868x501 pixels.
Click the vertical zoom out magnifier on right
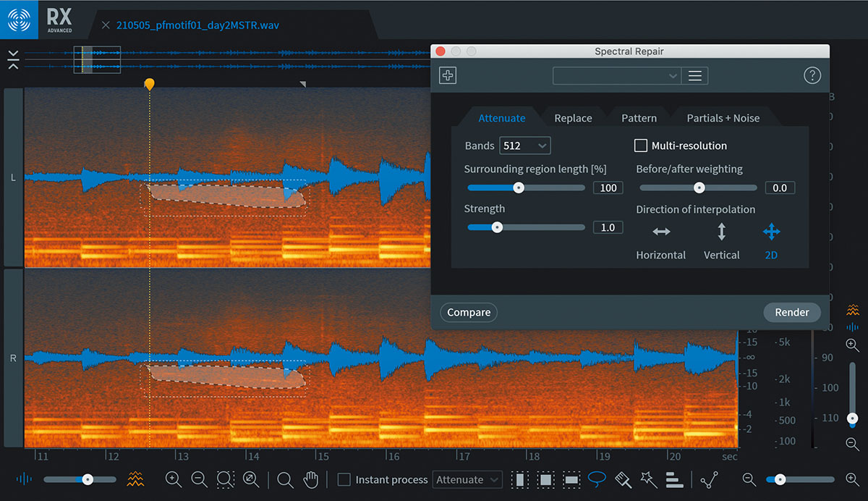(853, 445)
